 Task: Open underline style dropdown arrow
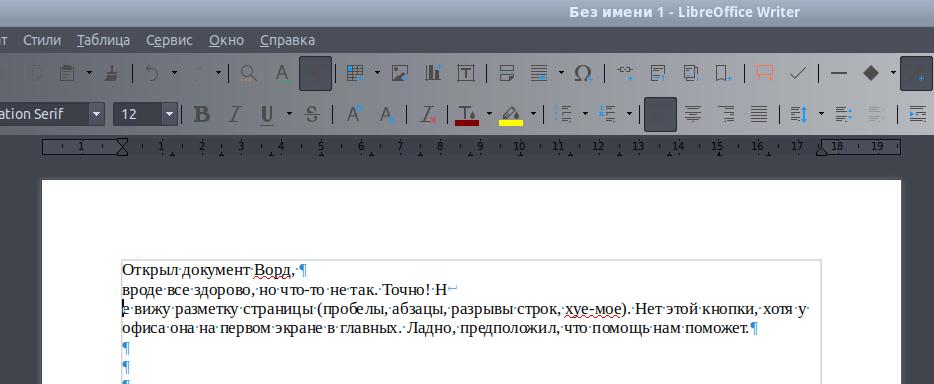[289, 114]
